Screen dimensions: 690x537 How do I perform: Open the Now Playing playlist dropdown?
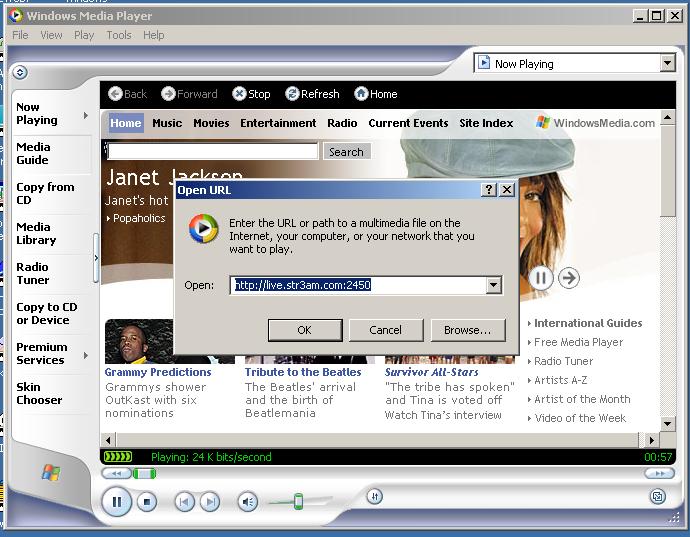[x=668, y=63]
